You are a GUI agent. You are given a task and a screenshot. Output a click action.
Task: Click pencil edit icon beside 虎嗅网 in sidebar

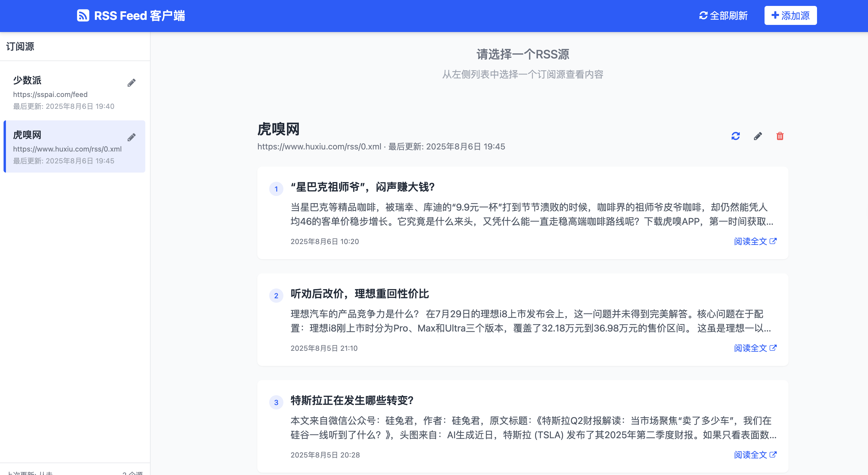pyautogui.click(x=131, y=137)
